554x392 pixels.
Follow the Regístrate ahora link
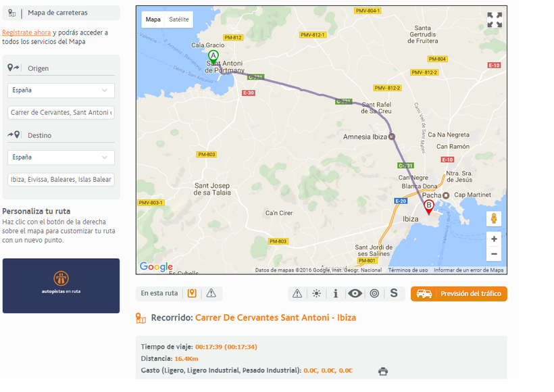pos(26,32)
